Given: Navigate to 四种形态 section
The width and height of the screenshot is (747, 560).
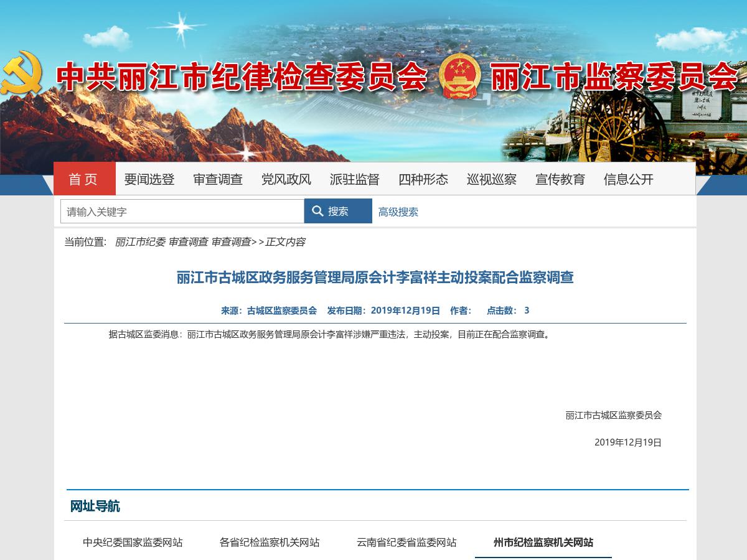Looking at the screenshot, I should [423, 179].
